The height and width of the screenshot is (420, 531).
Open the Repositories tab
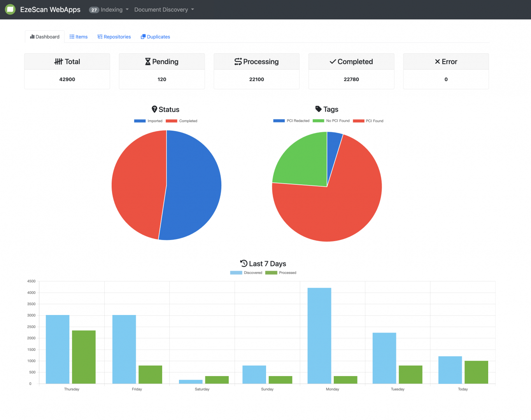coord(114,37)
